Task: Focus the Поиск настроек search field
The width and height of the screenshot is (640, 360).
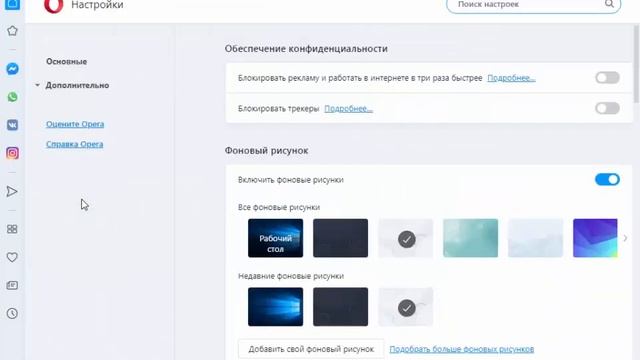Action: [534, 5]
